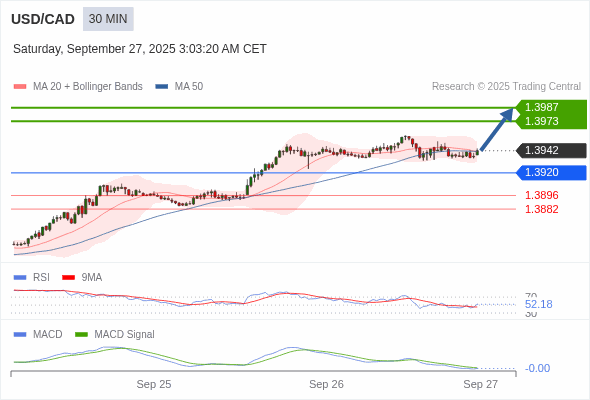The width and height of the screenshot is (590, 400).
Task: Toggle the red 9MA legend entry
Action: (82, 277)
